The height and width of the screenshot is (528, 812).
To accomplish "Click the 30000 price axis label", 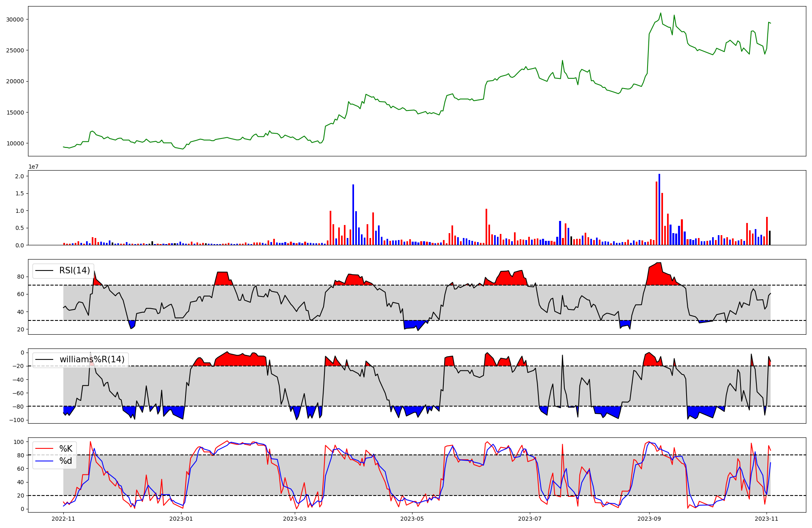I will tap(15, 19).
